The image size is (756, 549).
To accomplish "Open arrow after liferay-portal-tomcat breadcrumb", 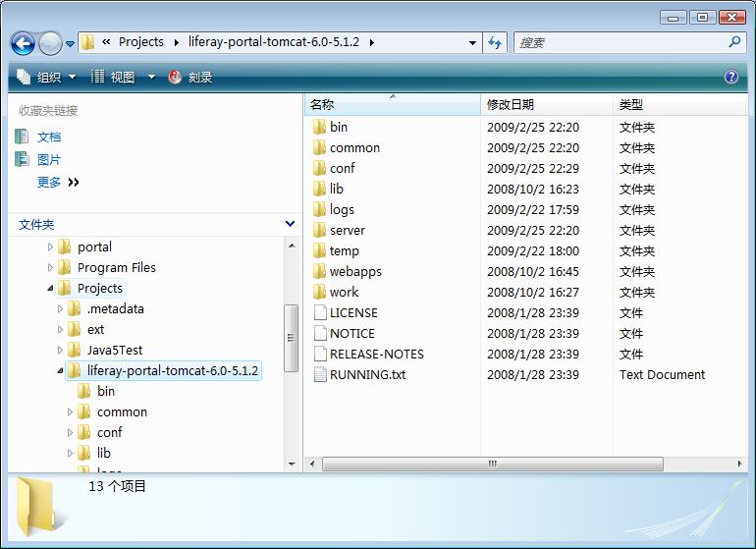I will 372,42.
